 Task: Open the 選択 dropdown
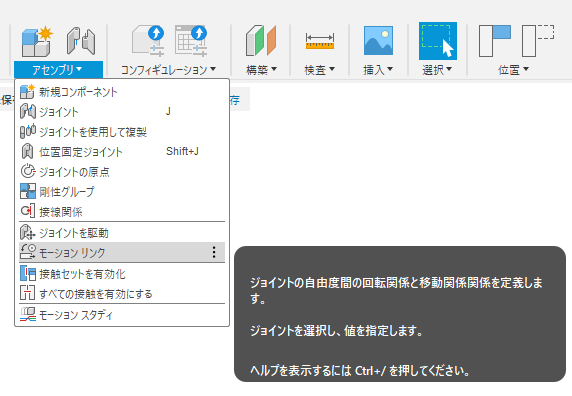point(437,70)
